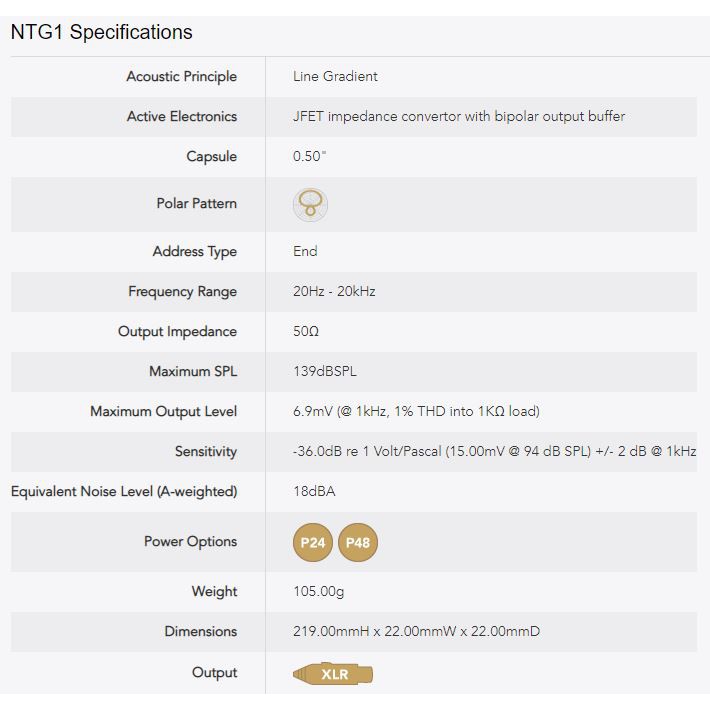Click the Frequency Range label

(x=182, y=292)
